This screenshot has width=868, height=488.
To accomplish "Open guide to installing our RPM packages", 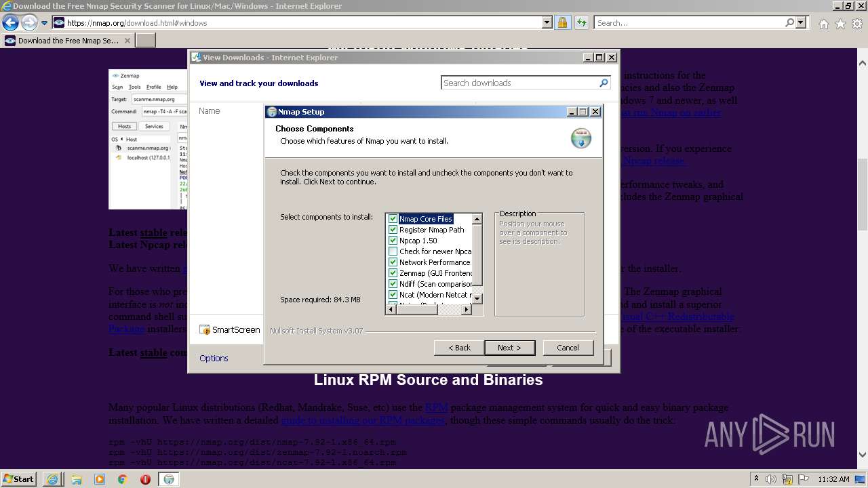I will (x=363, y=420).
